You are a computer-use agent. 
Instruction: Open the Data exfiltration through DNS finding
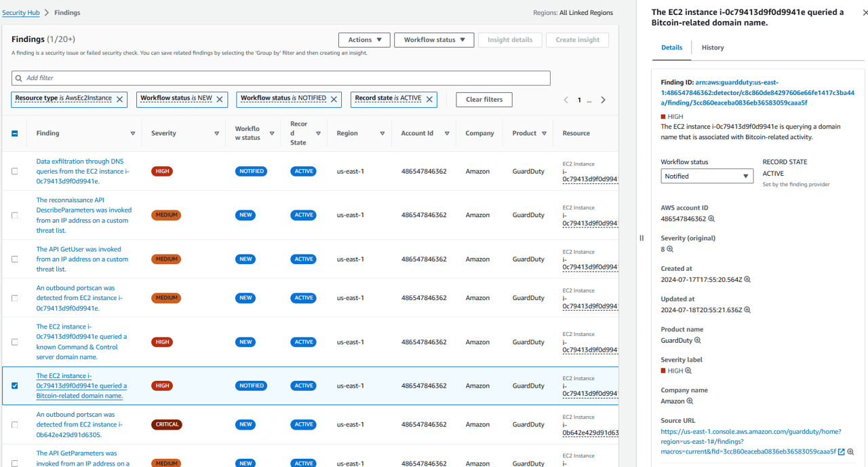tap(83, 172)
